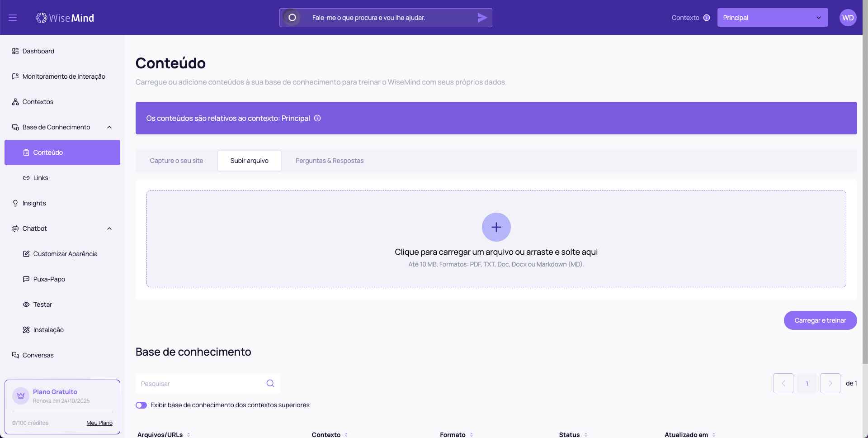The image size is (868, 438).
Task: Click info icon in context banner
Action: [x=317, y=118]
